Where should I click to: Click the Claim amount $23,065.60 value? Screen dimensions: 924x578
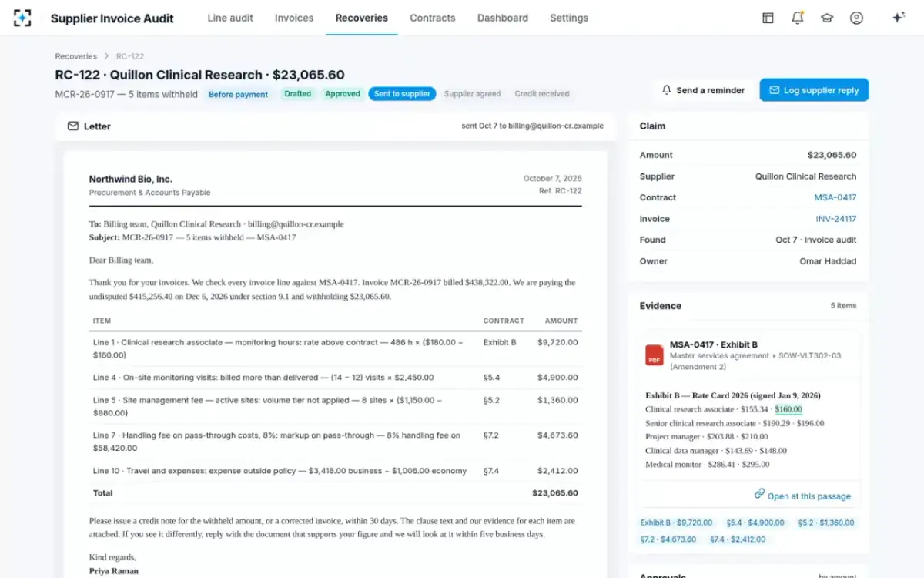[x=832, y=155]
